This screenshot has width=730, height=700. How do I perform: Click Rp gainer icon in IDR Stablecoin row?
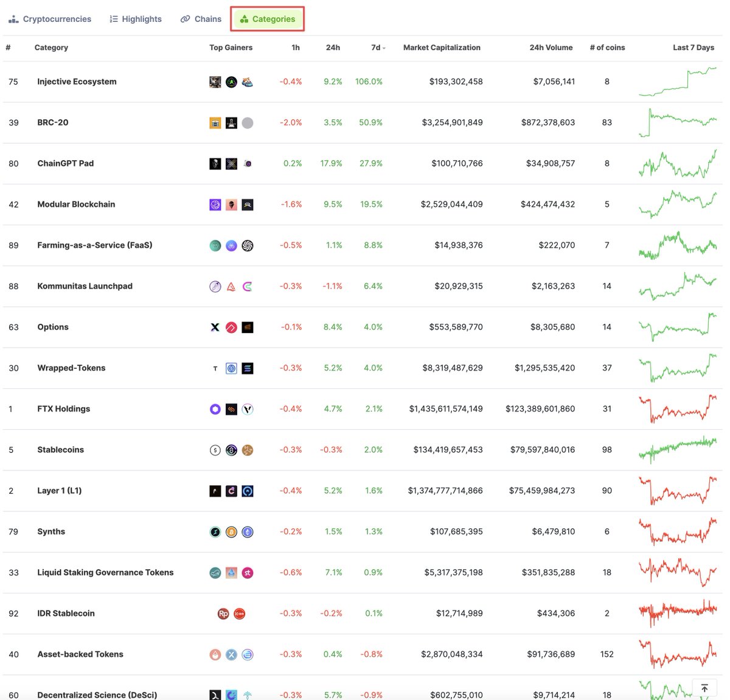[x=223, y=614]
